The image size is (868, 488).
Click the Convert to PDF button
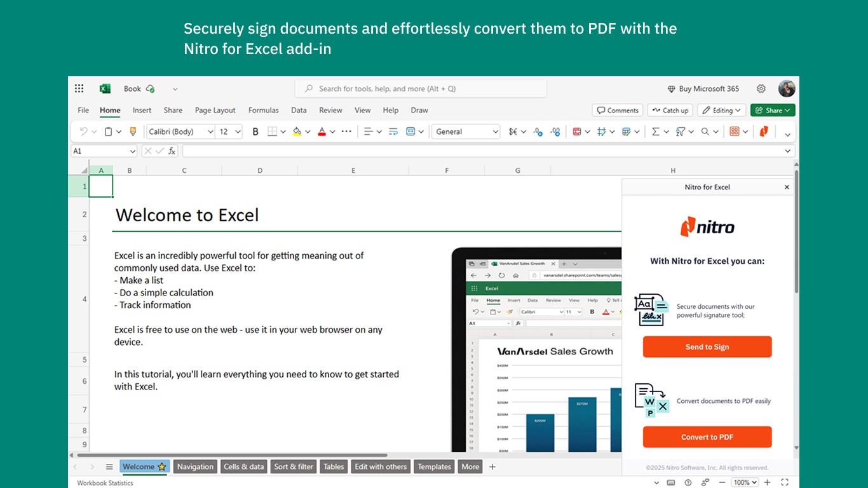(x=707, y=437)
